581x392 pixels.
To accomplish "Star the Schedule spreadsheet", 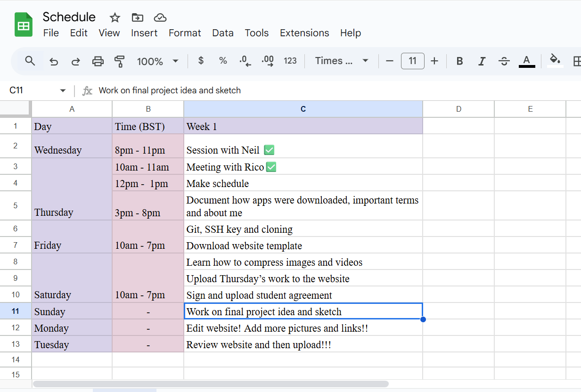I will (x=115, y=17).
